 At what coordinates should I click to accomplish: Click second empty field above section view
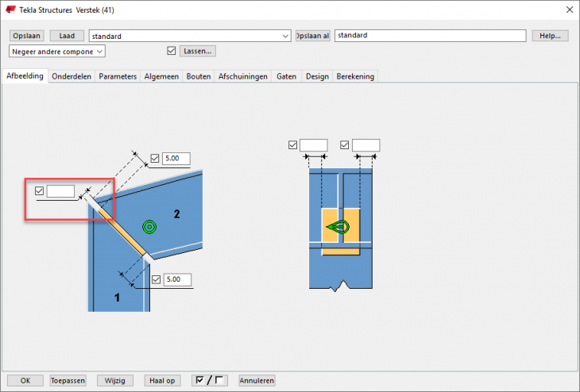[365, 145]
